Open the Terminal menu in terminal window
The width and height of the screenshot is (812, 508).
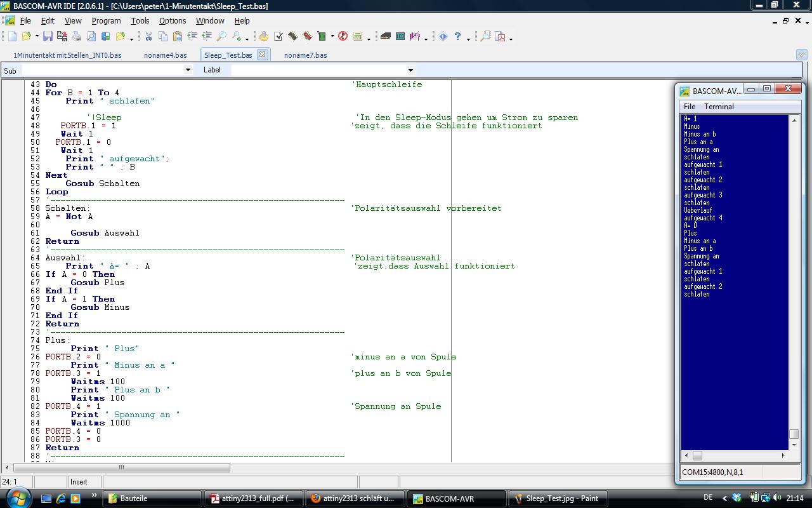(719, 107)
